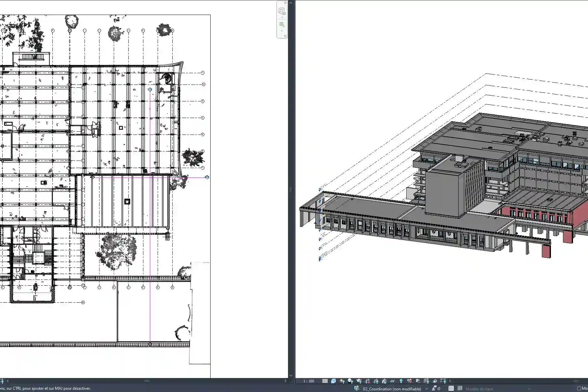Click the detail level icon in view control bar
Image resolution: width=588 pixels, height=392 pixels.
click(x=325, y=381)
